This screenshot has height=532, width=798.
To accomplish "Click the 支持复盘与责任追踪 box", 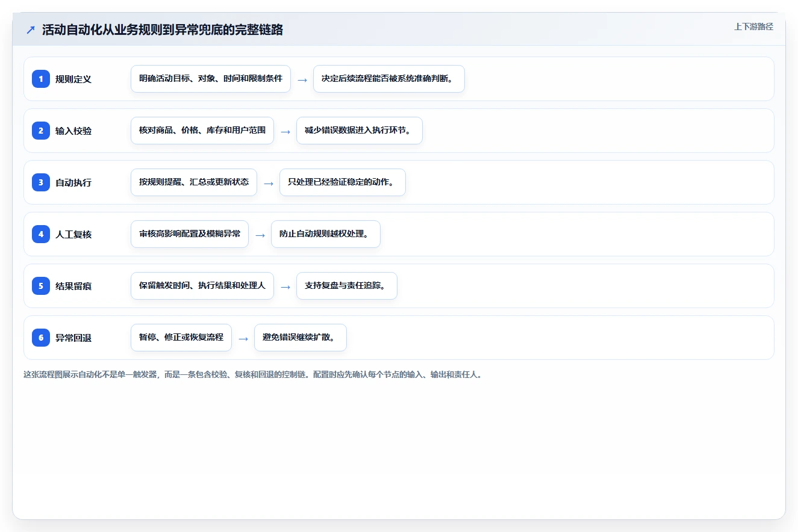I will point(347,286).
